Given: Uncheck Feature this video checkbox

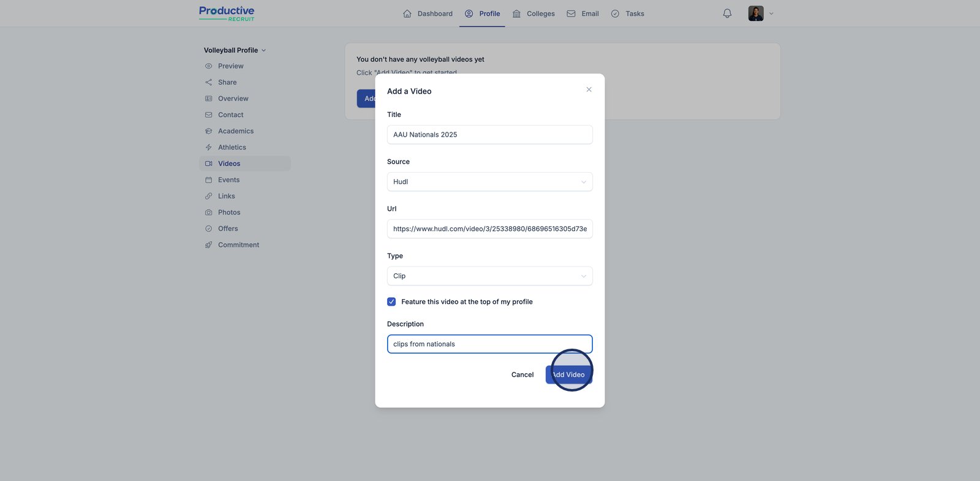Looking at the screenshot, I should (391, 302).
